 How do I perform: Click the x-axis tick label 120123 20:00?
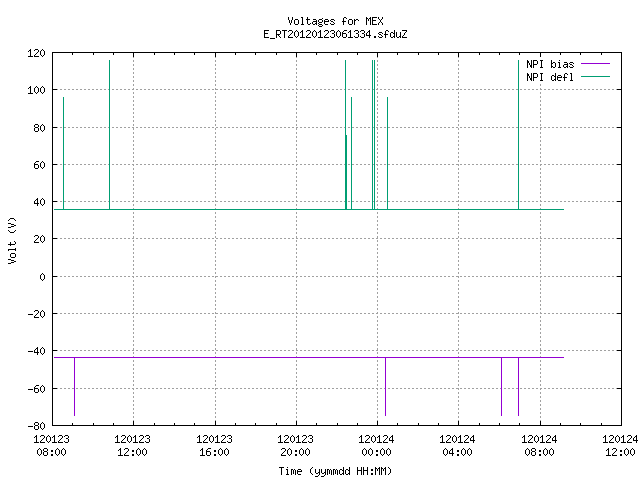tap(295, 446)
